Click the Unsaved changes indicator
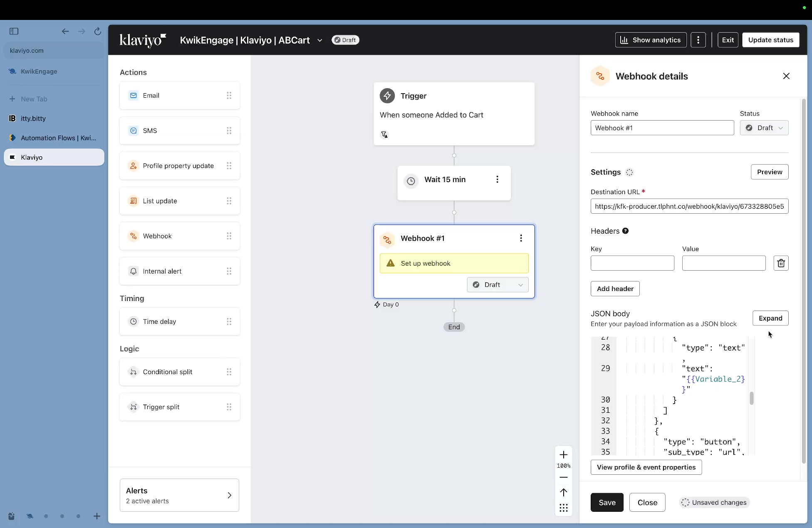Screen dimensions: 812x528 tap(714, 503)
